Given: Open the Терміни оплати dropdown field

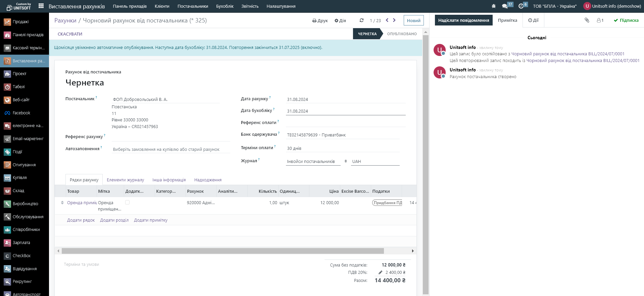Looking at the screenshot, I should pyautogui.click(x=342, y=148).
